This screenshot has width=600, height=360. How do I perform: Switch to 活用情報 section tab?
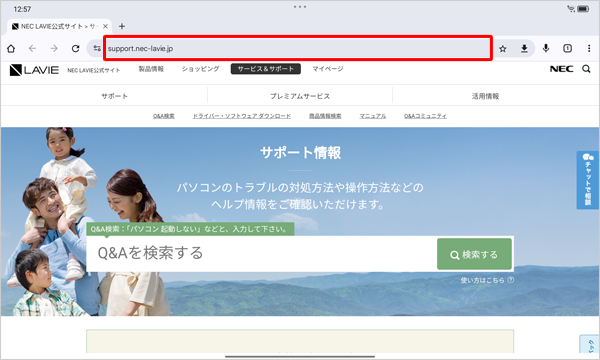(485, 96)
